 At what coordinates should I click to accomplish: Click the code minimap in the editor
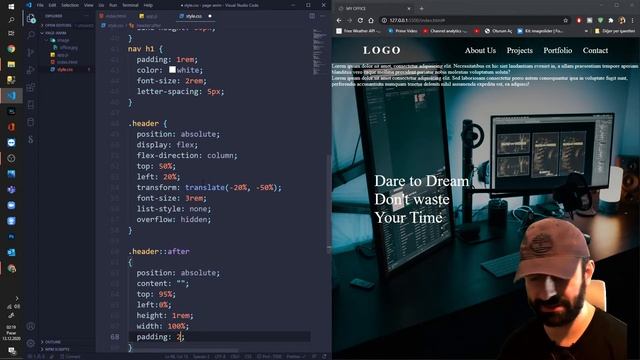click(320, 51)
